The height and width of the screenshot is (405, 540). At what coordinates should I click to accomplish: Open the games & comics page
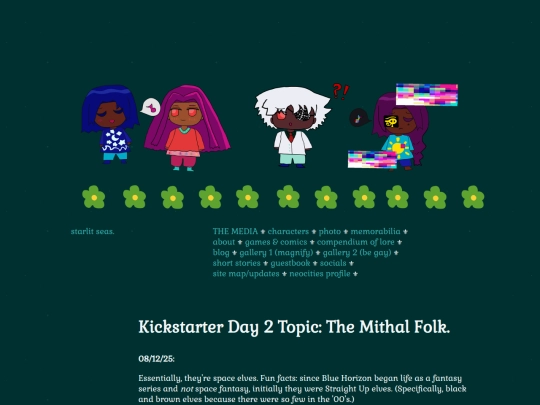pyautogui.click(x=276, y=242)
